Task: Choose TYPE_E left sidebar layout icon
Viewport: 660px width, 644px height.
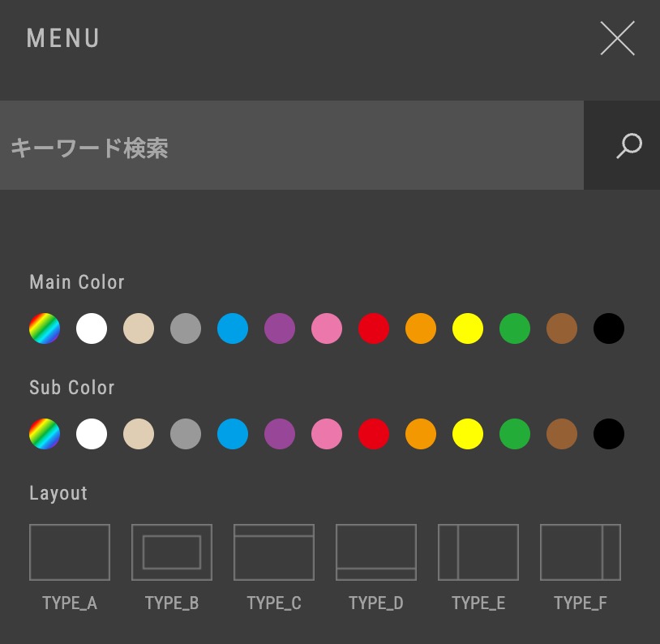Action: point(478,552)
